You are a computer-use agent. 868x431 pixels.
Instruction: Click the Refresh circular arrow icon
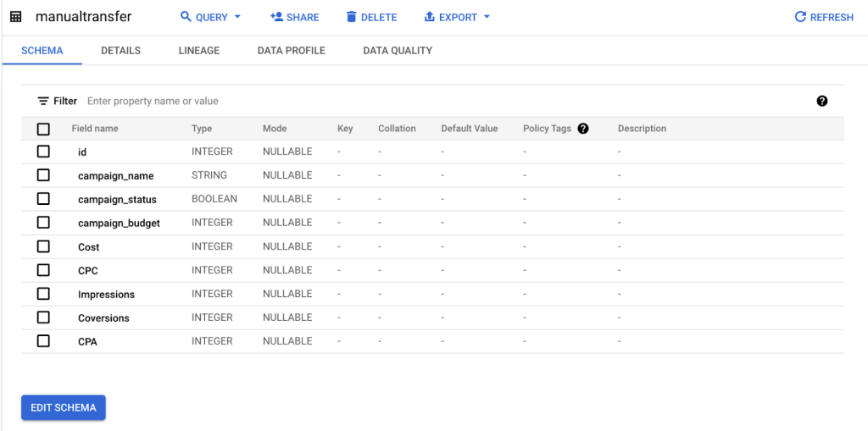pos(800,17)
